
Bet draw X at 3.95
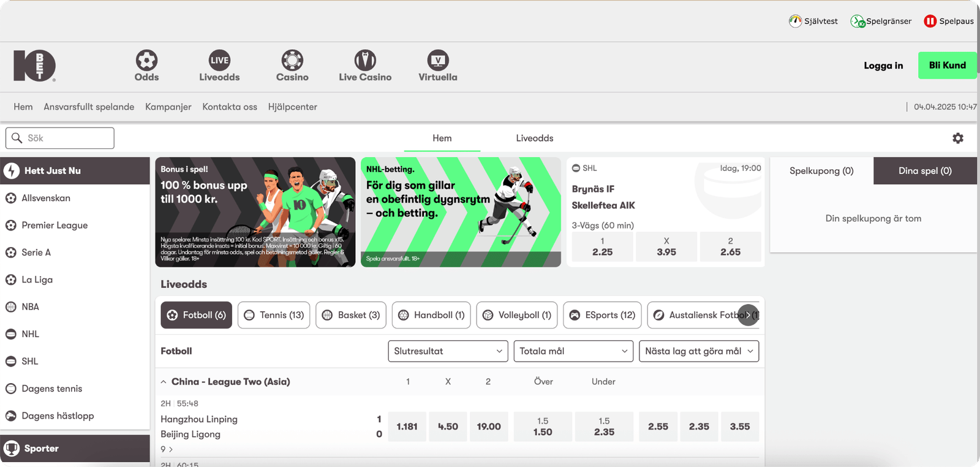[666, 247]
